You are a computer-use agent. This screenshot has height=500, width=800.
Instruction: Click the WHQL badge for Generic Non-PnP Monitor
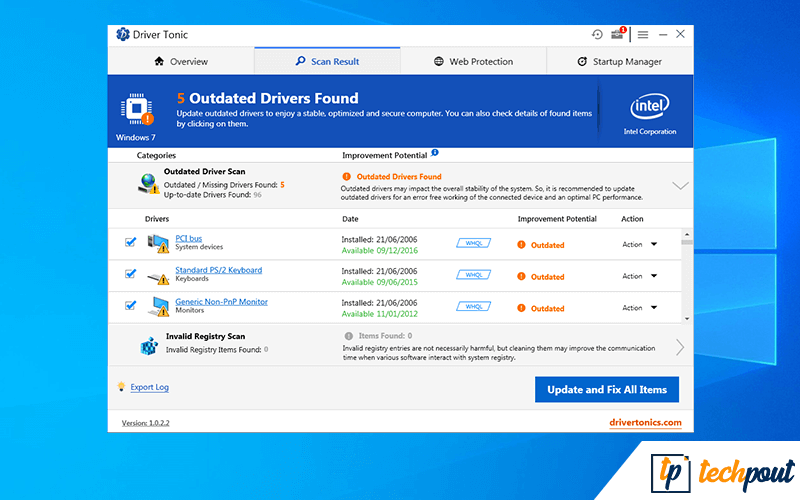click(473, 307)
